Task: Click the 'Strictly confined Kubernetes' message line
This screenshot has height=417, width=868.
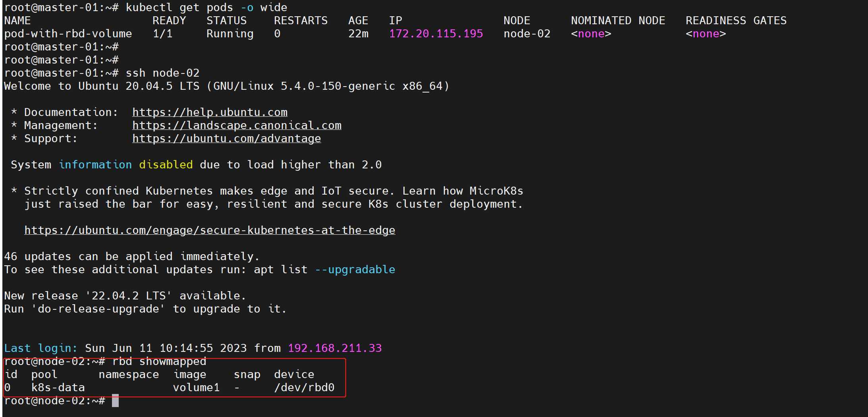Action: point(267,191)
